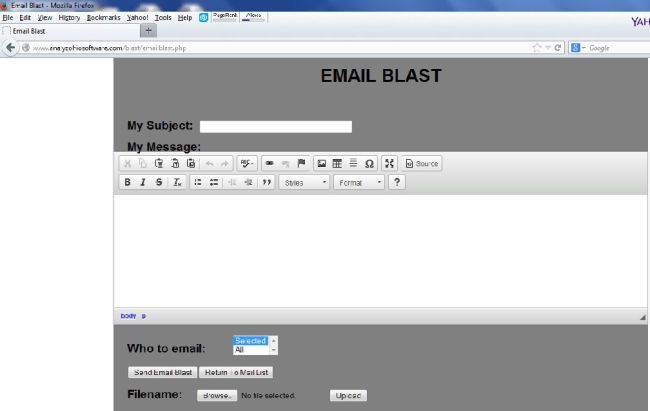
Task: Insert a bulleted list
Action: click(x=214, y=182)
